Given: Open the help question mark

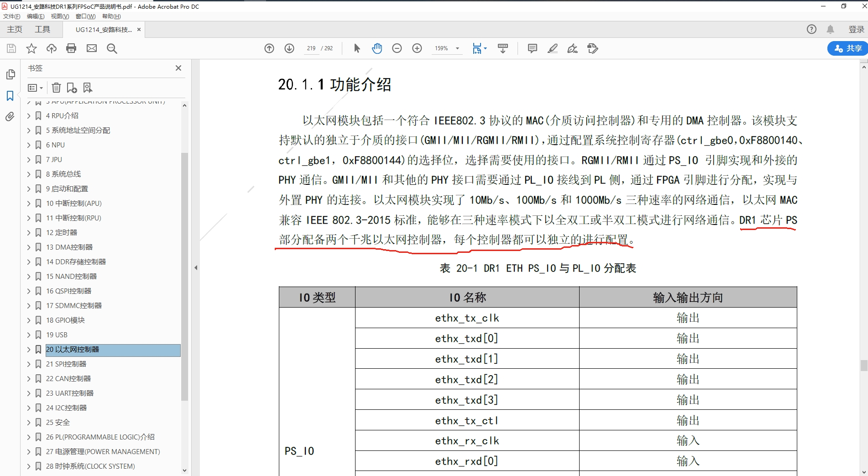Looking at the screenshot, I should 811,29.
